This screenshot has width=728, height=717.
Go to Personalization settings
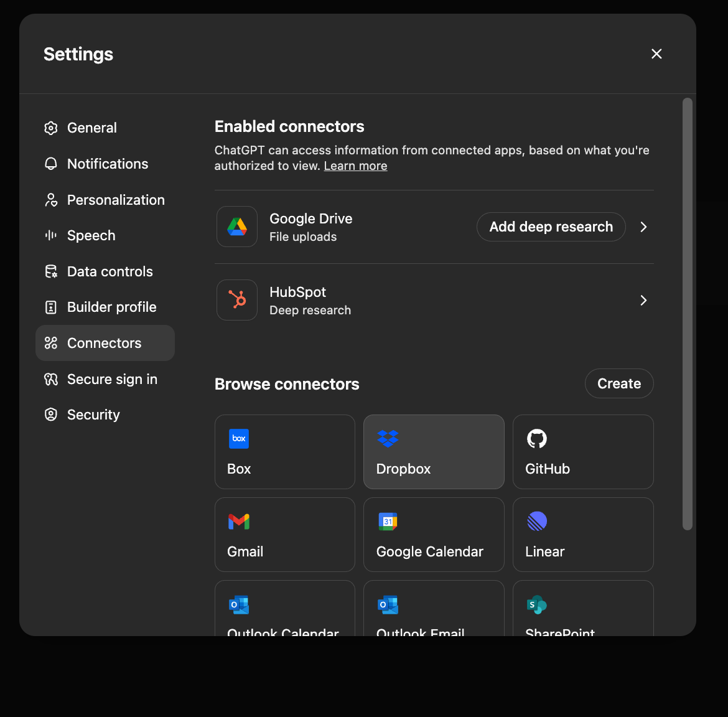[x=116, y=200]
